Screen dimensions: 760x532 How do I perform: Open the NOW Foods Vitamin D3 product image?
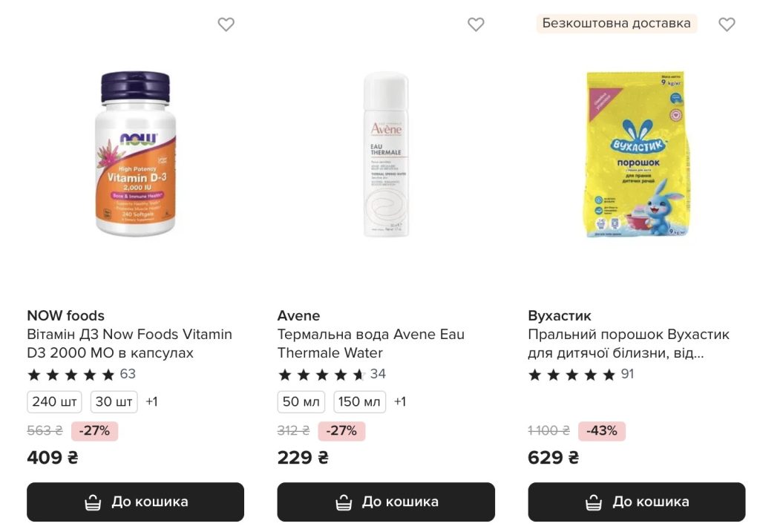[136, 154]
